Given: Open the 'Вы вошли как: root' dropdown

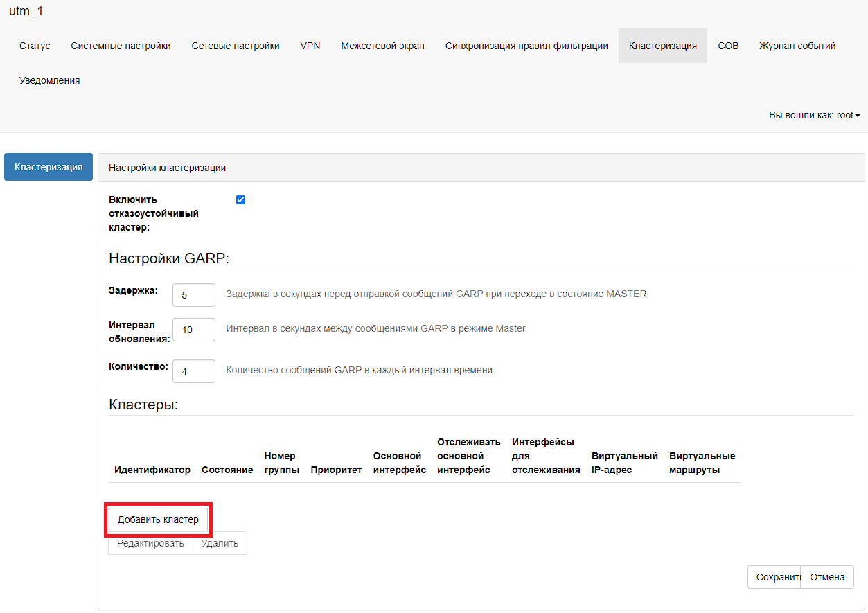Looking at the screenshot, I should coord(814,116).
